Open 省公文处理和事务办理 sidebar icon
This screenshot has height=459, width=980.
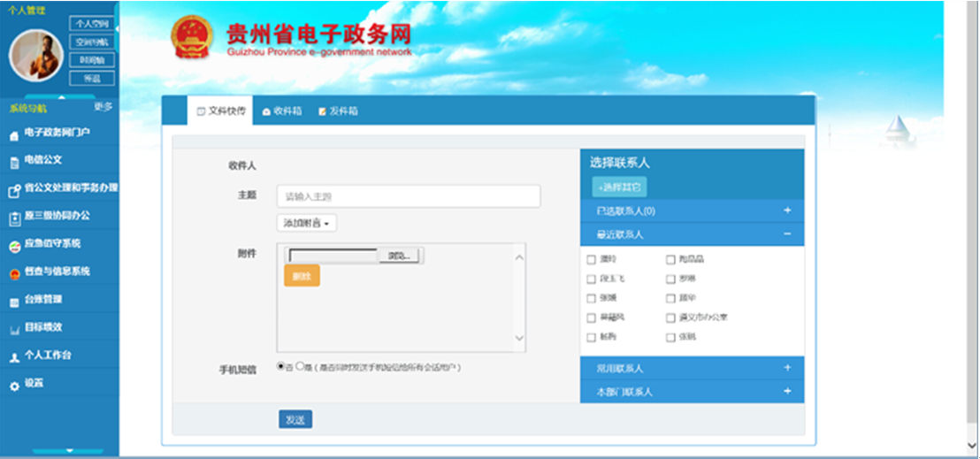click(13, 189)
